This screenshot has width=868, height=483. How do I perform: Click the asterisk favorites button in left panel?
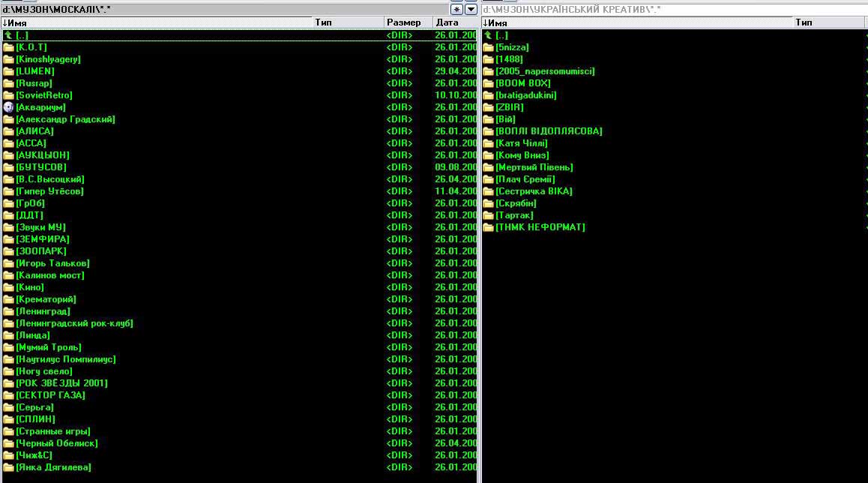coord(456,10)
